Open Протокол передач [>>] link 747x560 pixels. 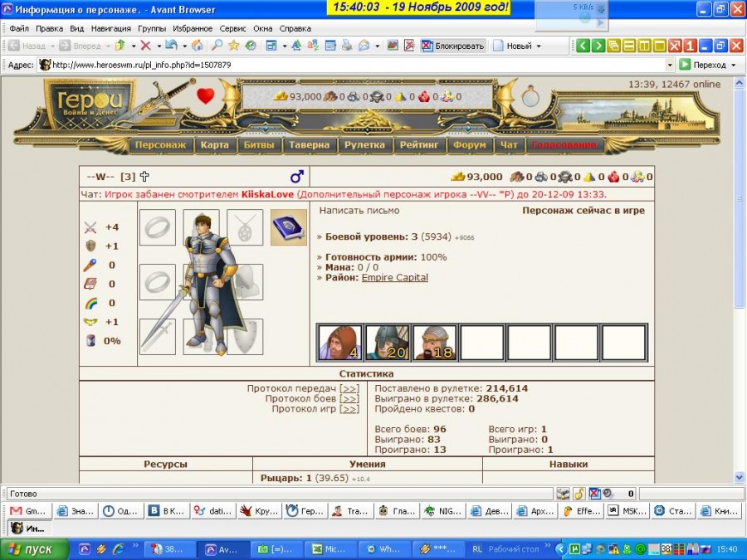[x=349, y=388]
